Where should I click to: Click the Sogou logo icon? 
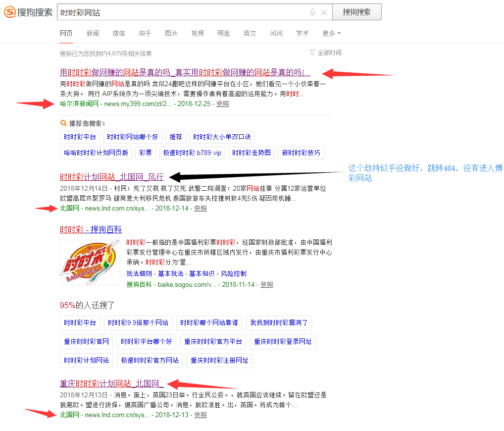(x=9, y=12)
